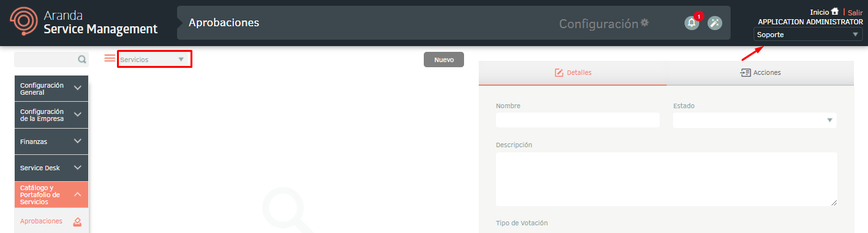Viewport: 868px width, 233px height.
Task: Click the Aprobaciones page title
Action: (224, 22)
